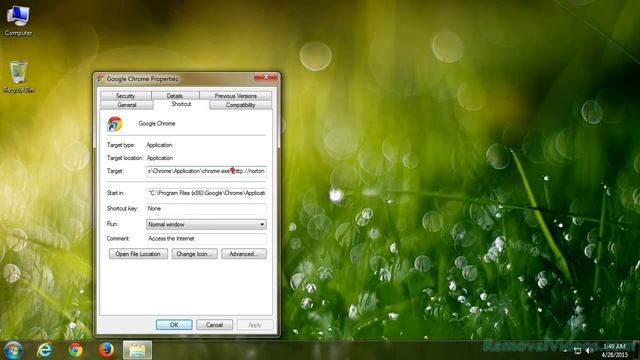This screenshot has height=360, width=640.
Task: Switch to the General tab
Action: 127,105
